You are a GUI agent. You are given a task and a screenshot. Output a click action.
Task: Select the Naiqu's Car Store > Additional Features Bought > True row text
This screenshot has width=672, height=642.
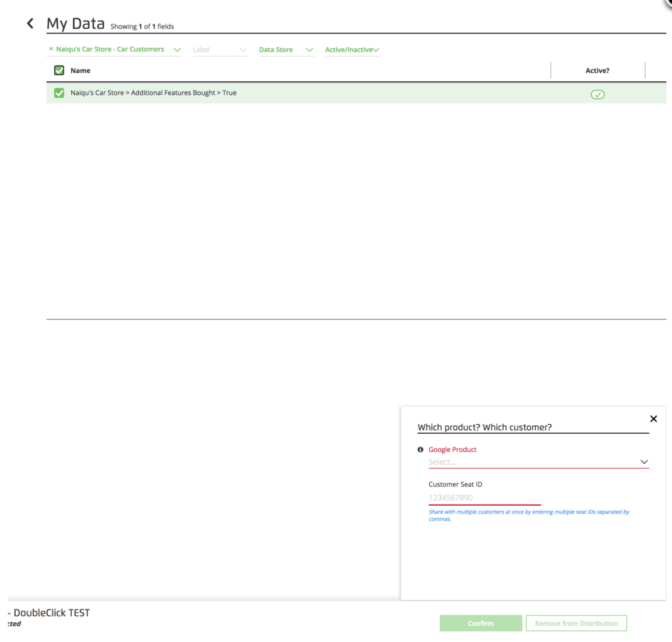tap(154, 93)
